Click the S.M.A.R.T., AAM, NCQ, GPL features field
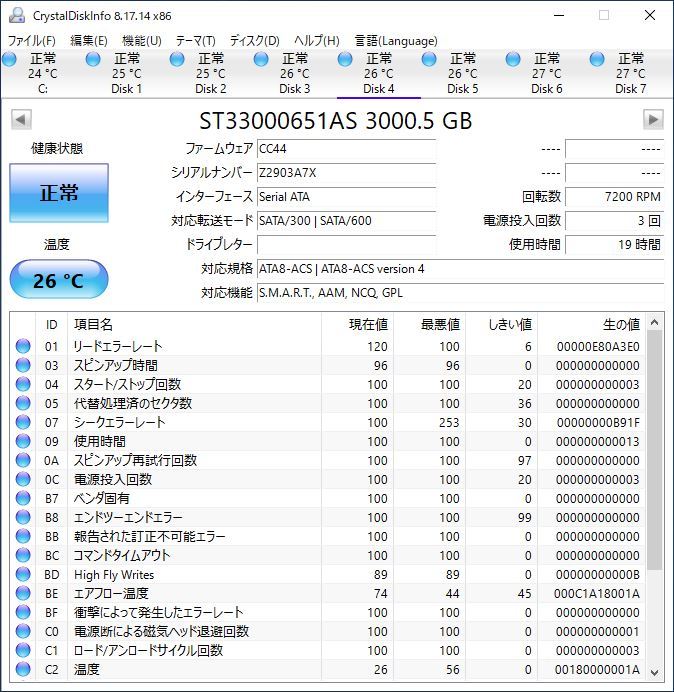The height and width of the screenshot is (692, 674). pyautogui.click(x=460, y=292)
